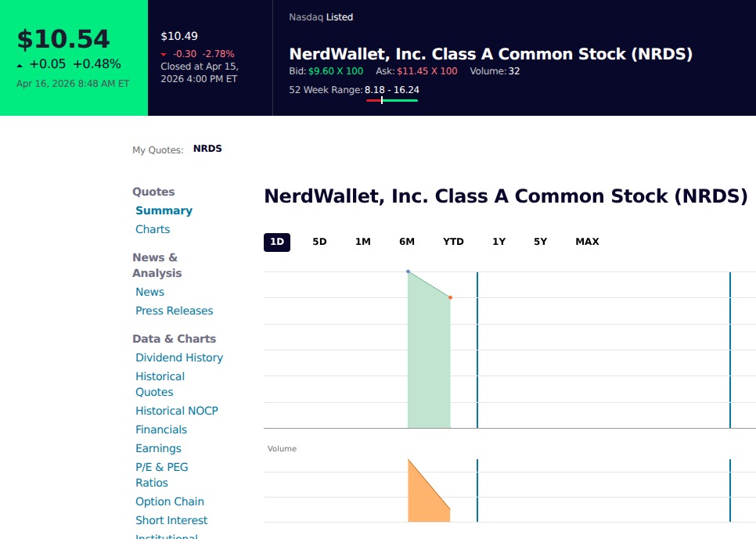Click the blue starting dot on price chart

[409, 272]
